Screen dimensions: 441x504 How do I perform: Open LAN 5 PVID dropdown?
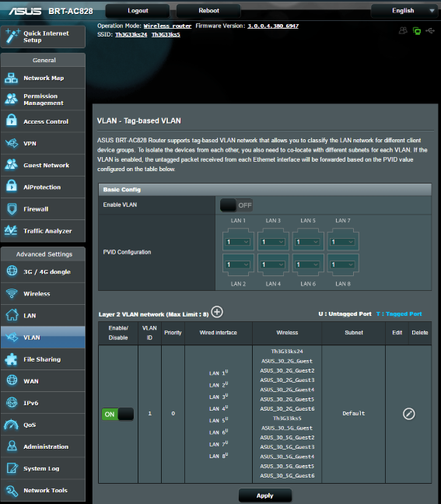pos(307,242)
